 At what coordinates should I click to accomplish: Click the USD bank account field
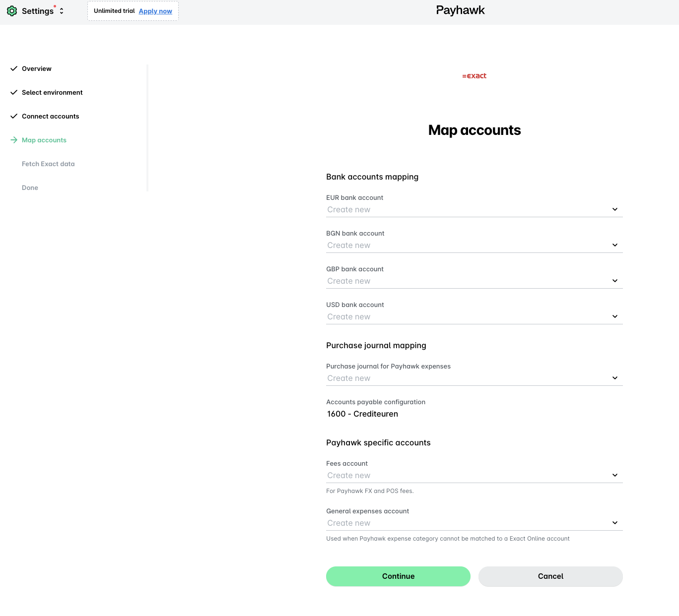(x=475, y=317)
